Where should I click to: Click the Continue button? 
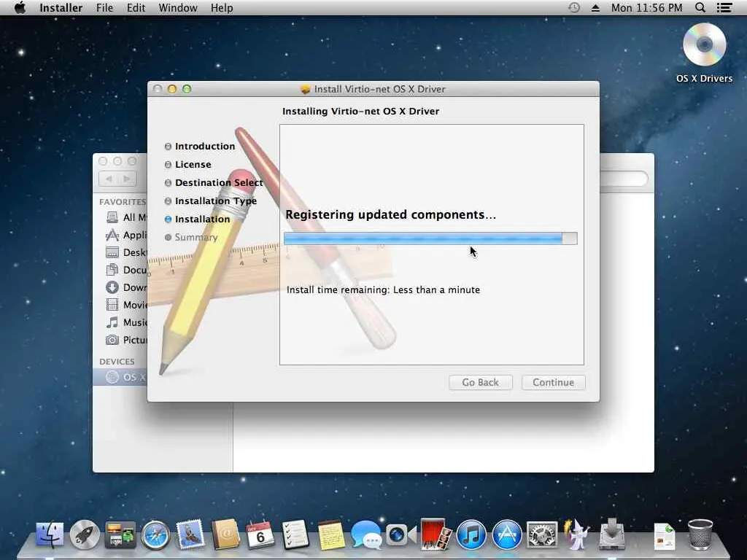(553, 382)
